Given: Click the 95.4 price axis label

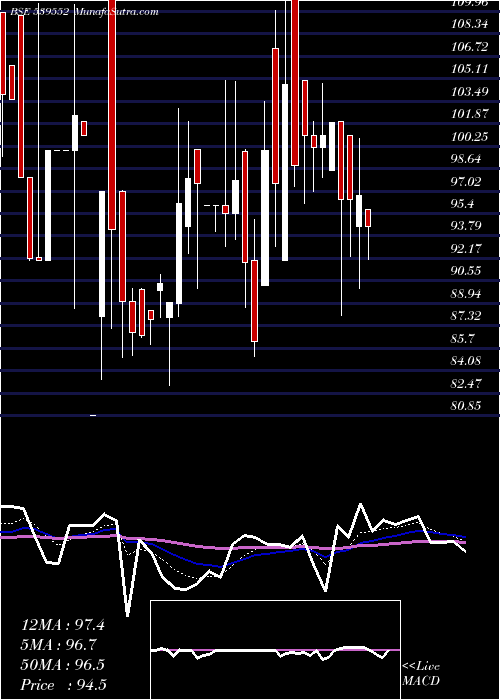Looking at the screenshot, I should point(463,204).
